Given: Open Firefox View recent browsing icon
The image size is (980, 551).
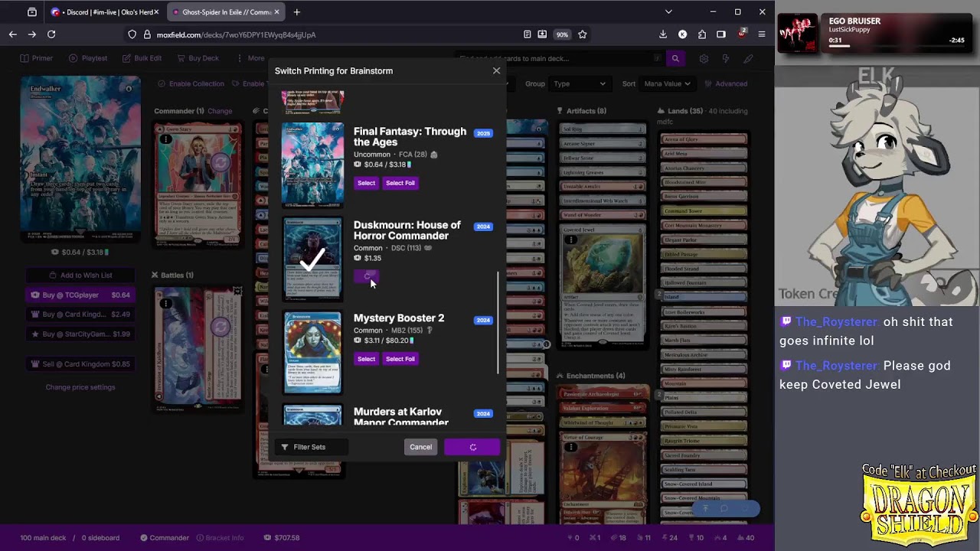Looking at the screenshot, I should point(32,12).
